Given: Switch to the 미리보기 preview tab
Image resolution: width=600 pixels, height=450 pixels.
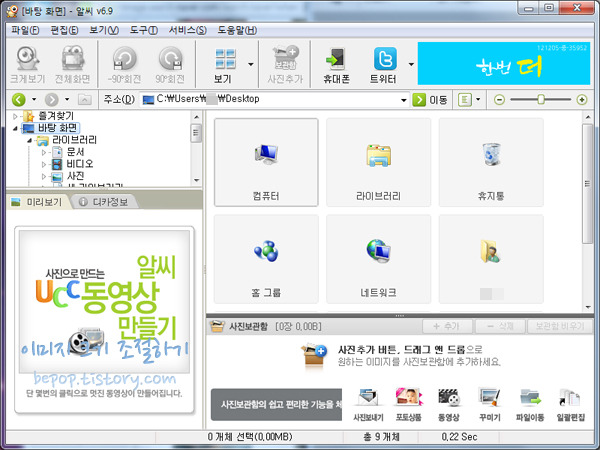Looking at the screenshot, I should [x=37, y=202].
